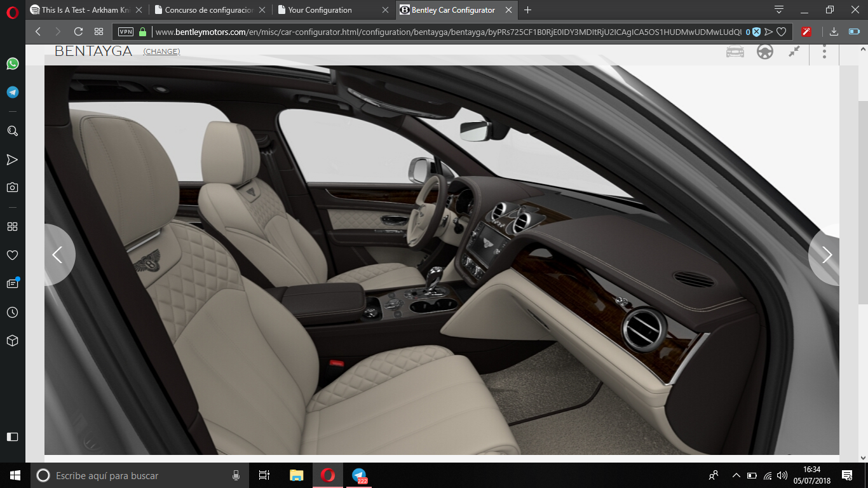This screenshot has height=488, width=868.
Task: Expand the hidden system tray icons
Action: coord(736,475)
